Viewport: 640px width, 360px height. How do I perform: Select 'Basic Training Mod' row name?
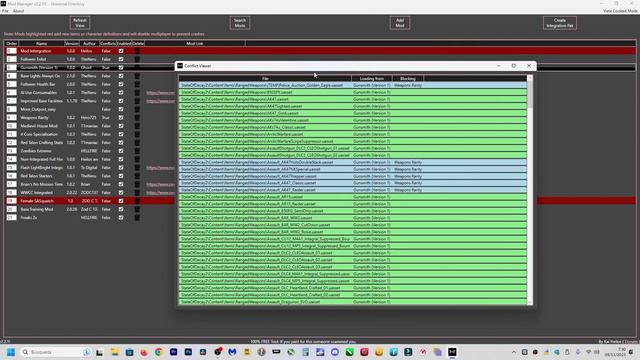37,209
